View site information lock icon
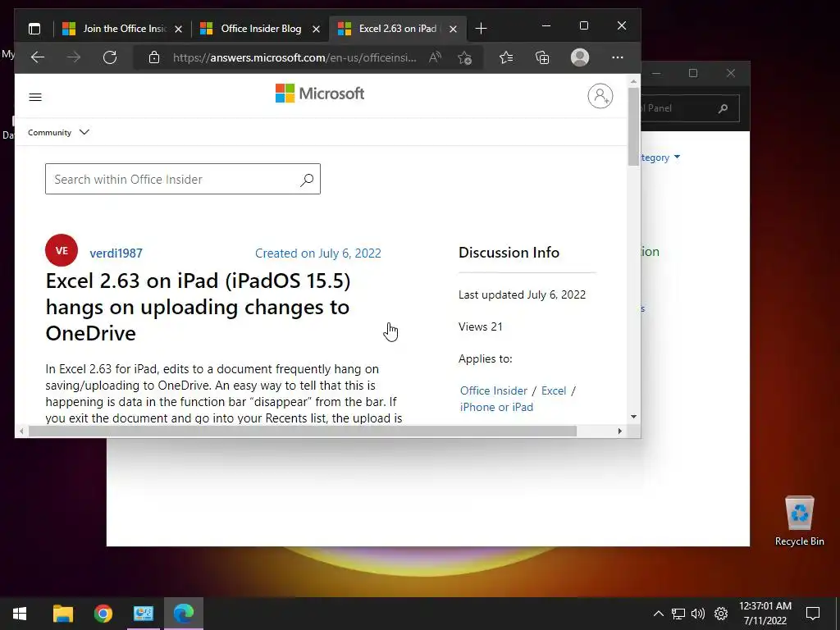This screenshot has width=840, height=630. click(x=154, y=57)
